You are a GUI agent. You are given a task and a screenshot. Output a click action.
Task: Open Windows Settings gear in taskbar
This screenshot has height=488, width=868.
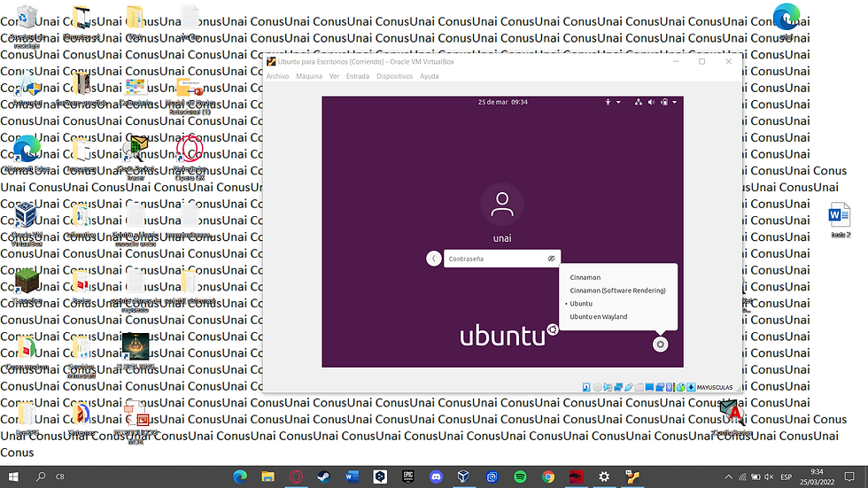[604, 476]
